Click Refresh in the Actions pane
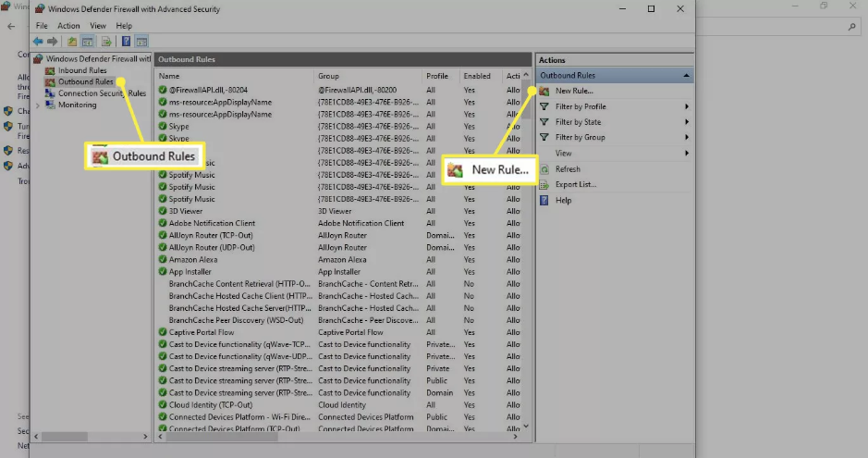 [x=568, y=169]
